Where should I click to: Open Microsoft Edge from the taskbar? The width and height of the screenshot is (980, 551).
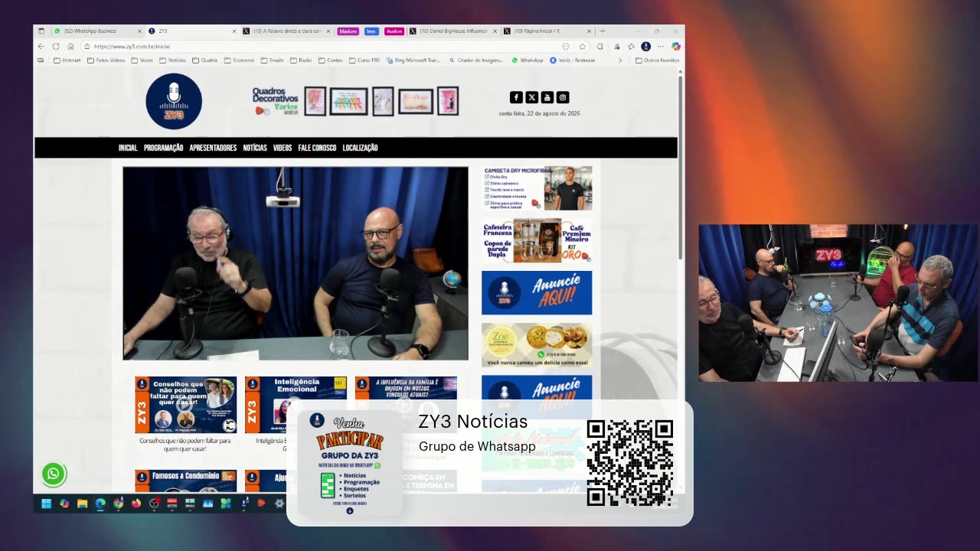coord(100,504)
